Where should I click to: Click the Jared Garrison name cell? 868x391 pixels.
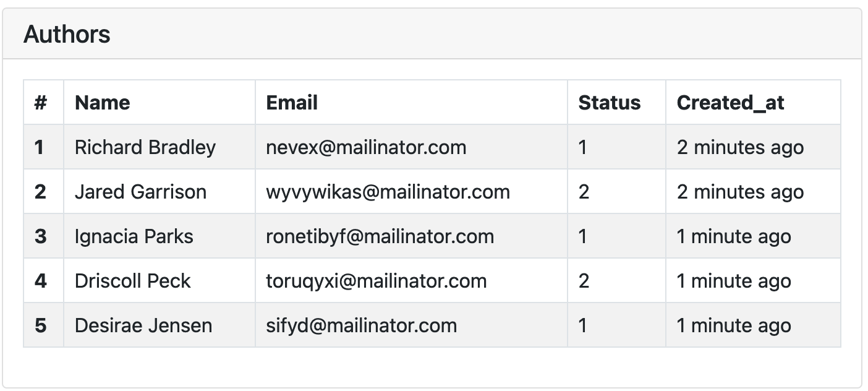pyautogui.click(x=140, y=192)
